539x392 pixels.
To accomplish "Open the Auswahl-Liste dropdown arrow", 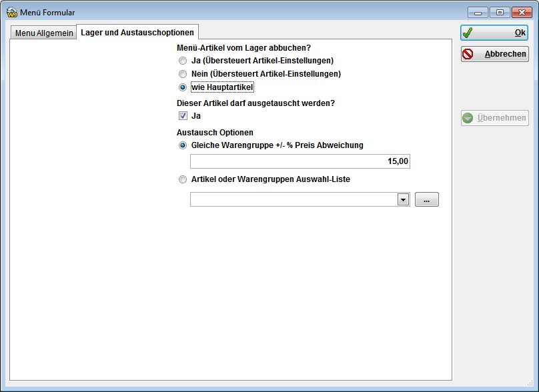I will pyautogui.click(x=403, y=199).
